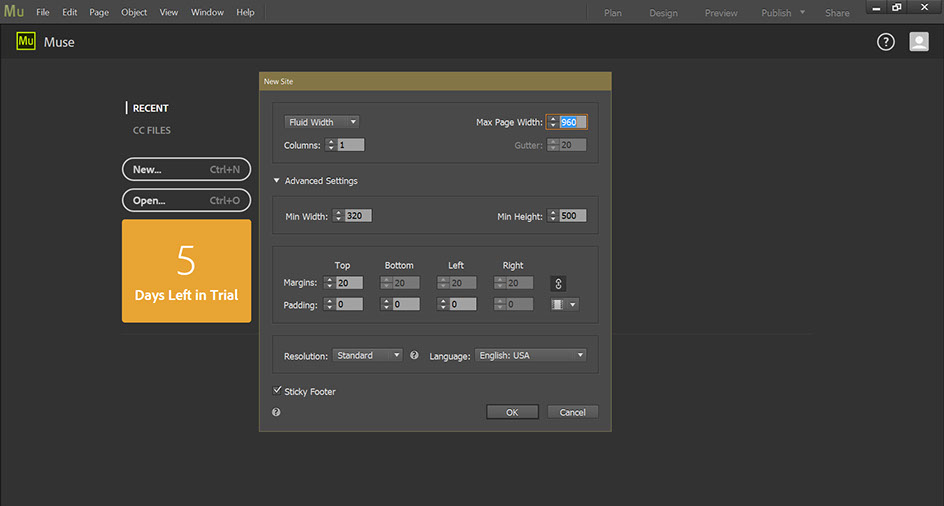The image size is (944, 506).
Task: Click the Min Width stepper arrows
Action: pyautogui.click(x=338, y=216)
